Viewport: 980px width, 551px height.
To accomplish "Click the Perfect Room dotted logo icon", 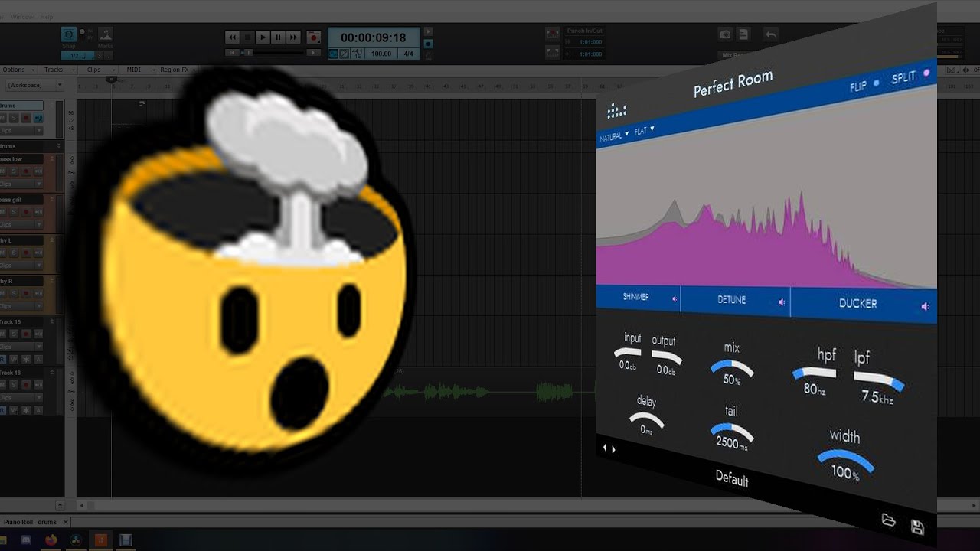I will [x=616, y=112].
